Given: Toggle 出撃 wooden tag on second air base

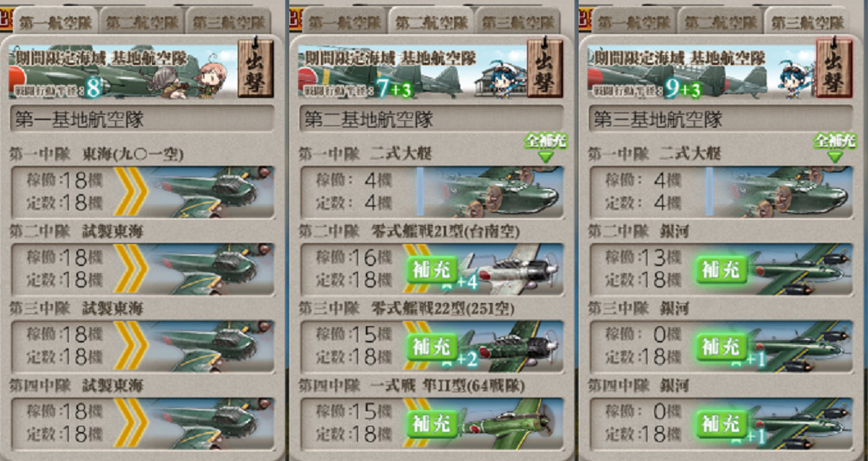Looking at the screenshot, I should pyautogui.click(x=544, y=68).
